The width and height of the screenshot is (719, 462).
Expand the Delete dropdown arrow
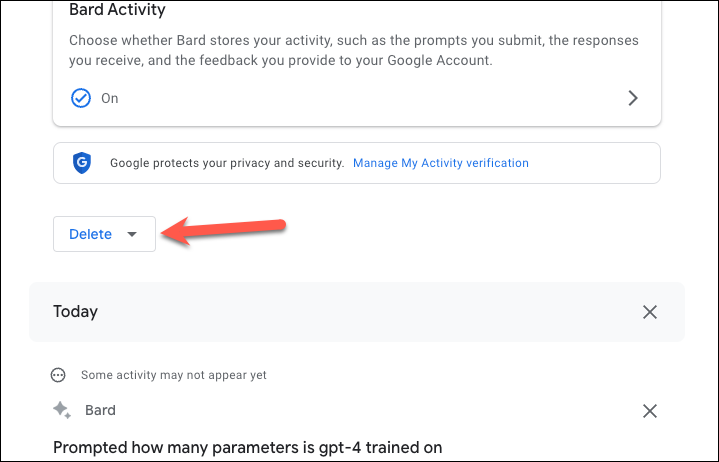click(132, 234)
